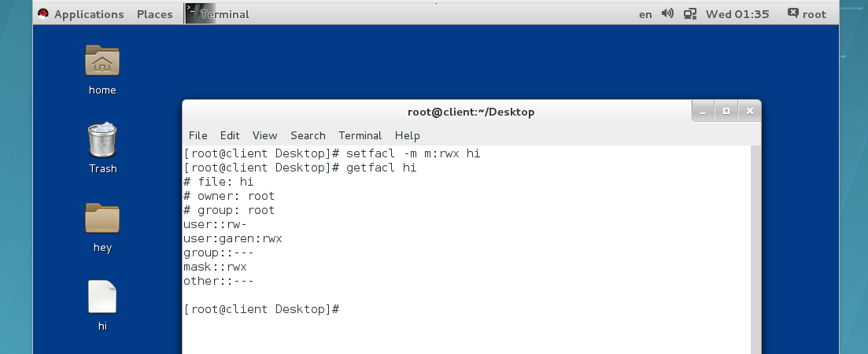This screenshot has width=868, height=354.
Task: Open the Places menu
Action: click(x=154, y=14)
